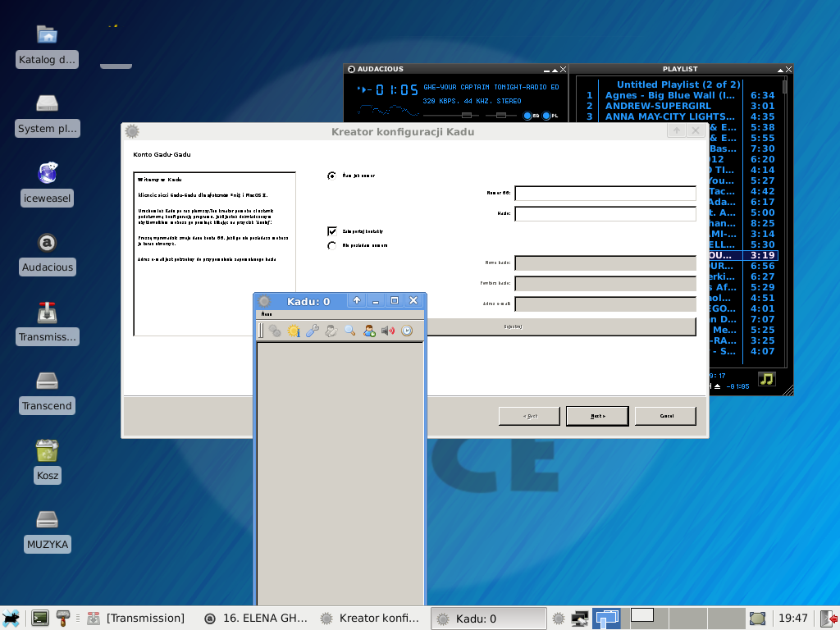Click the Powtórz hasło field
The image size is (840, 630).
605,283
